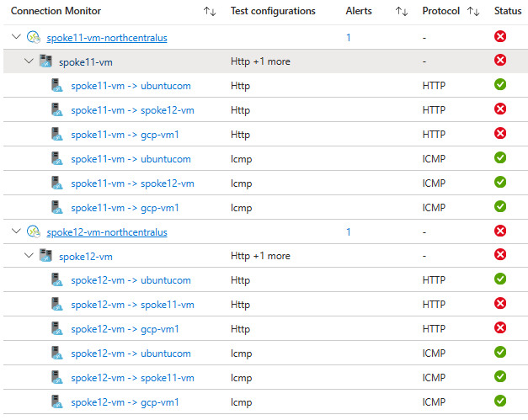Screen dimensions: 528x420
Task: Open spoke12-vm -> spoke11-vm Icmp test link
Action: pyautogui.click(x=132, y=378)
